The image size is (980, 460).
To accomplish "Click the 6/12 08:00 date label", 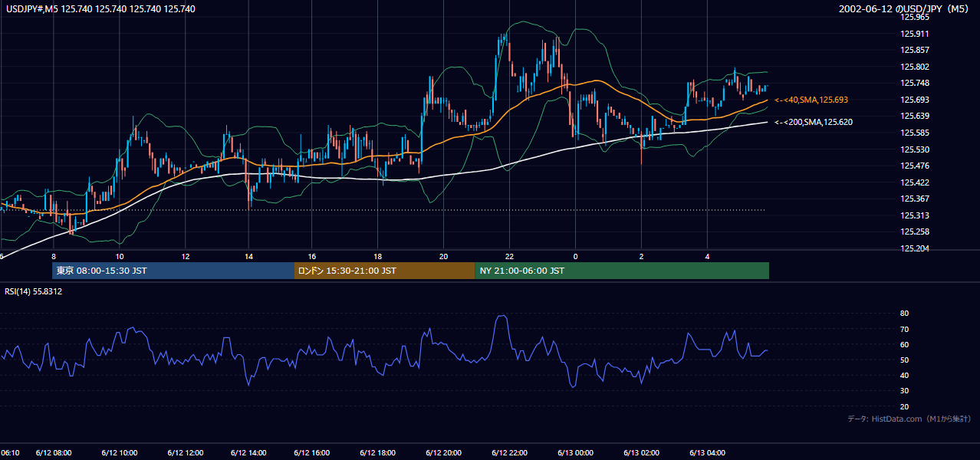I will coord(54,453).
